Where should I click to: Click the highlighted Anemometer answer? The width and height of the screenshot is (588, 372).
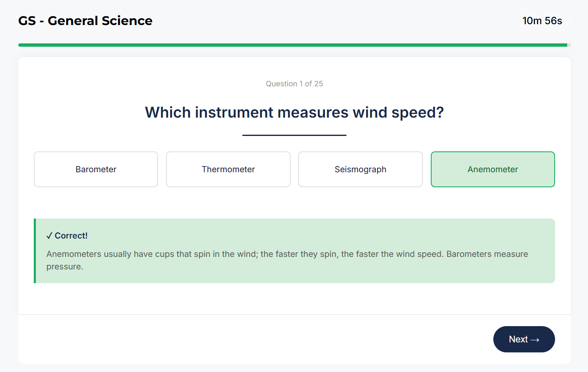coord(493,169)
